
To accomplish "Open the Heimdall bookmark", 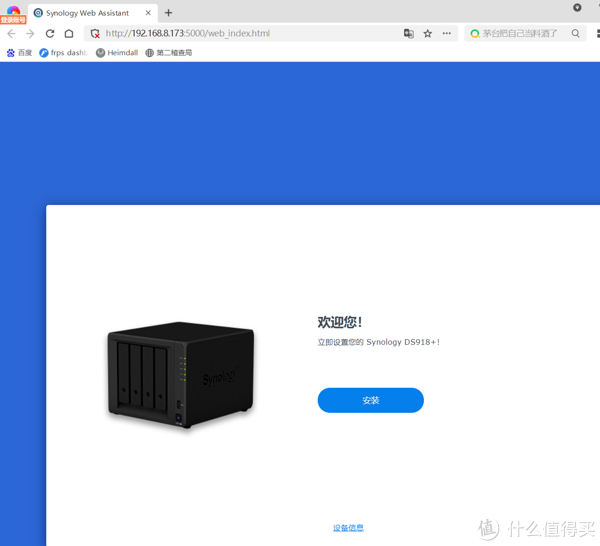I will (x=117, y=53).
